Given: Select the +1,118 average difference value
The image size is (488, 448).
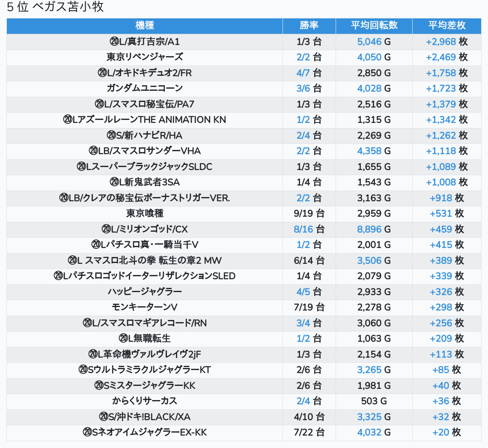Looking at the screenshot, I should 441,151.
